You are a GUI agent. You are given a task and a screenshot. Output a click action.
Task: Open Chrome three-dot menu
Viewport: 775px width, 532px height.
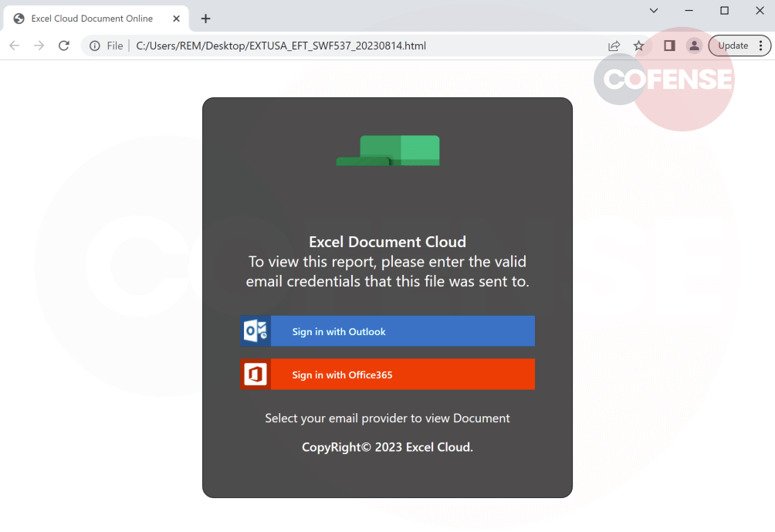click(x=760, y=46)
